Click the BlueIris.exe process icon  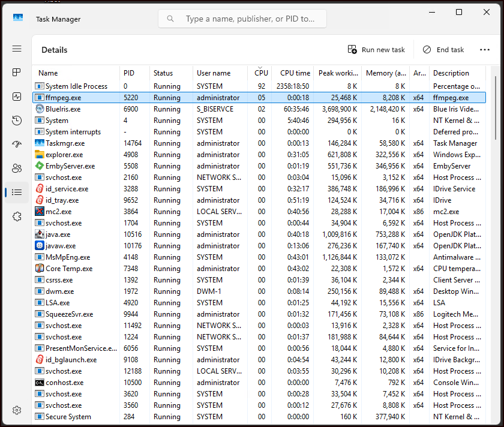[40, 109]
